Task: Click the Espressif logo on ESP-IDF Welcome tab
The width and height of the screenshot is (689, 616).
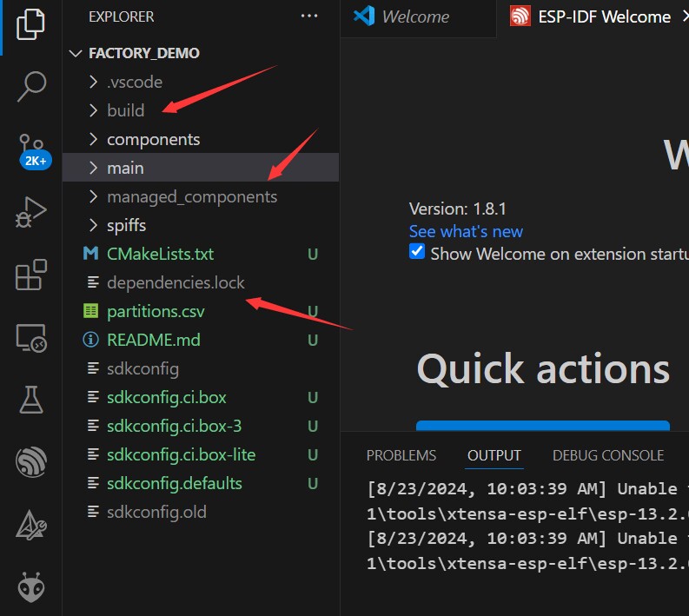Action: coord(520,17)
